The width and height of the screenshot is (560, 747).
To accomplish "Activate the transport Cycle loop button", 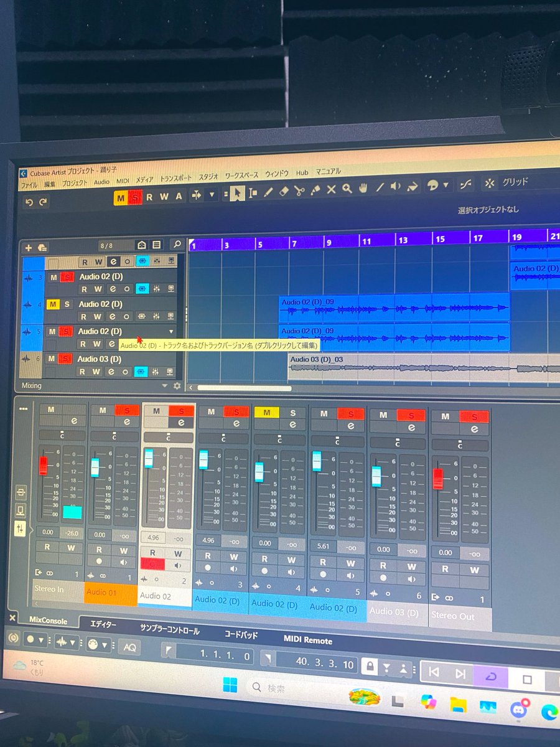I will (491, 675).
